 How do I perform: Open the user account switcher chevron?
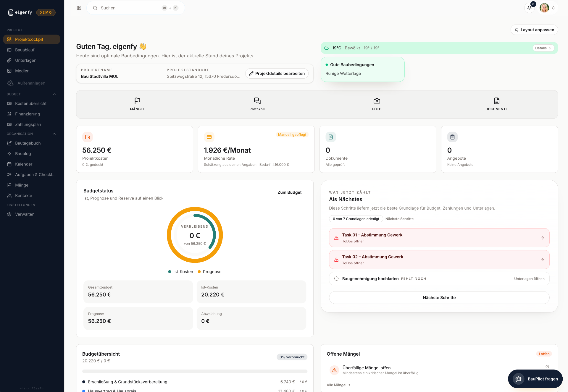[x=553, y=8]
